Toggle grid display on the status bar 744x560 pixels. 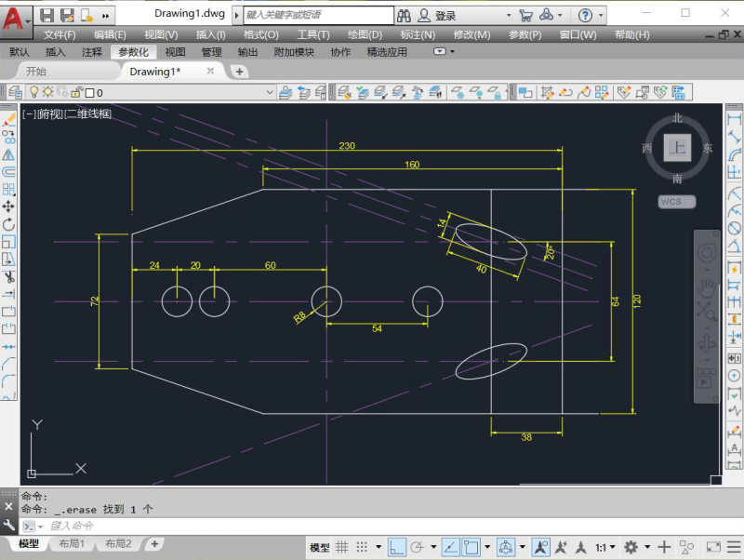pyautogui.click(x=342, y=547)
